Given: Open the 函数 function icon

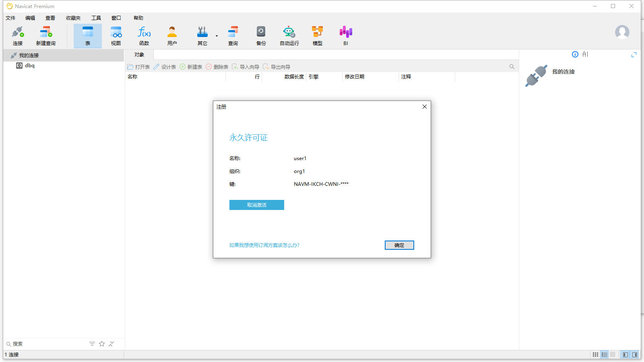Looking at the screenshot, I should coord(144,36).
